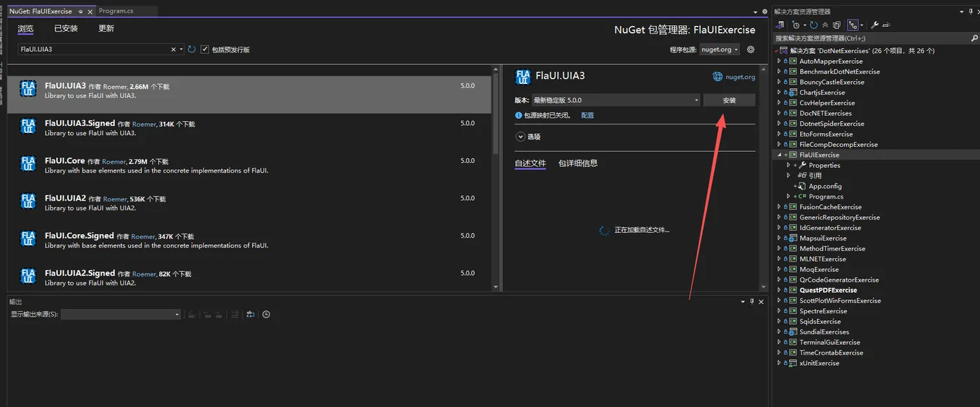Click the nuget.org globe icon in package details
Viewport: 980px width, 407px height.
(x=717, y=77)
